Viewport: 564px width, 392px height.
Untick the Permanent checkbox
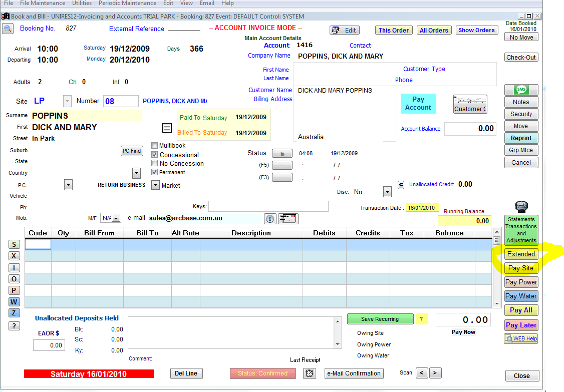coord(155,172)
